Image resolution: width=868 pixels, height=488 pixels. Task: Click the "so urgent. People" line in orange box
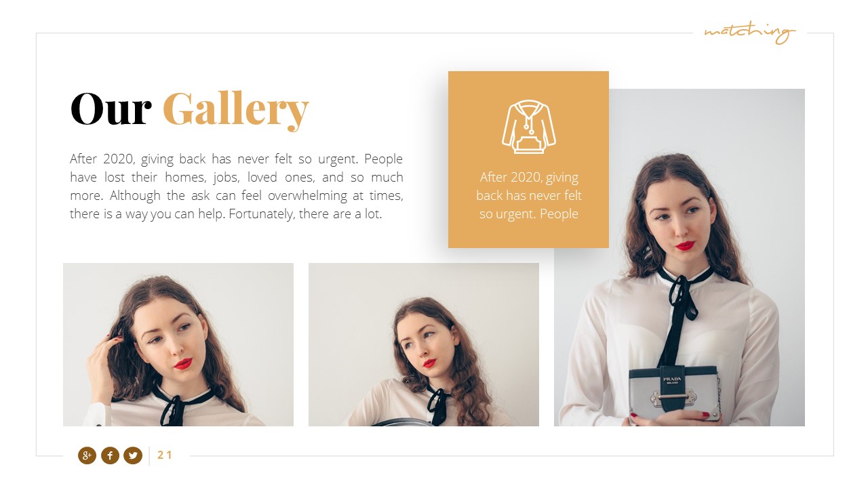[529, 213]
